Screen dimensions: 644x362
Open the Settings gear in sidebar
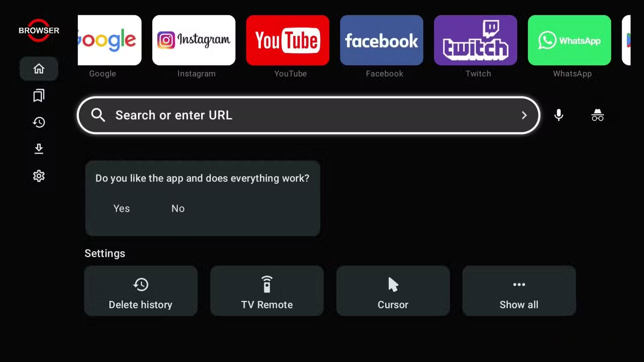(39, 176)
